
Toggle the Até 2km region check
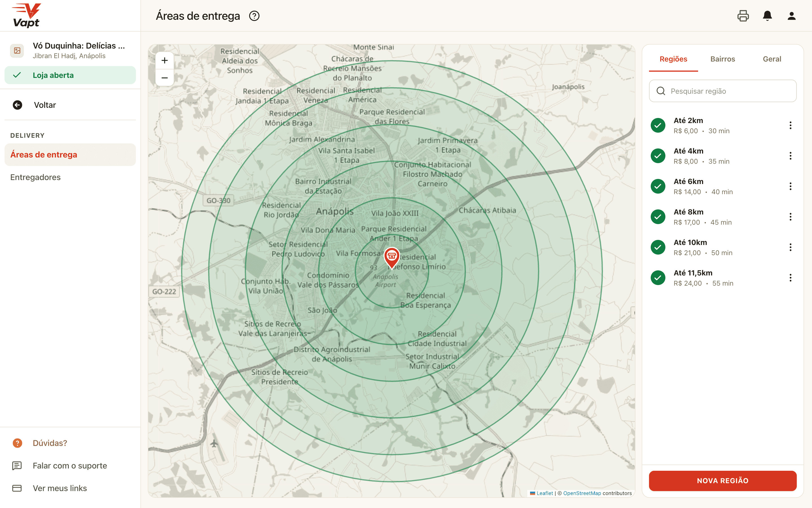(x=658, y=125)
